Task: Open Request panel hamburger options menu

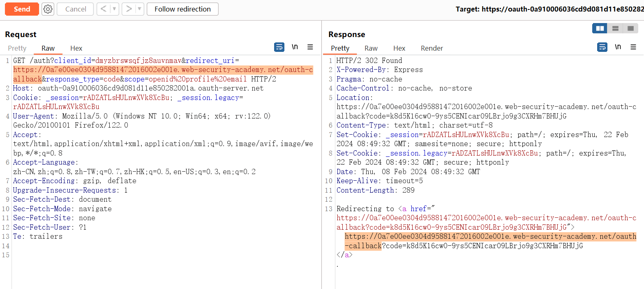Action: pyautogui.click(x=310, y=47)
